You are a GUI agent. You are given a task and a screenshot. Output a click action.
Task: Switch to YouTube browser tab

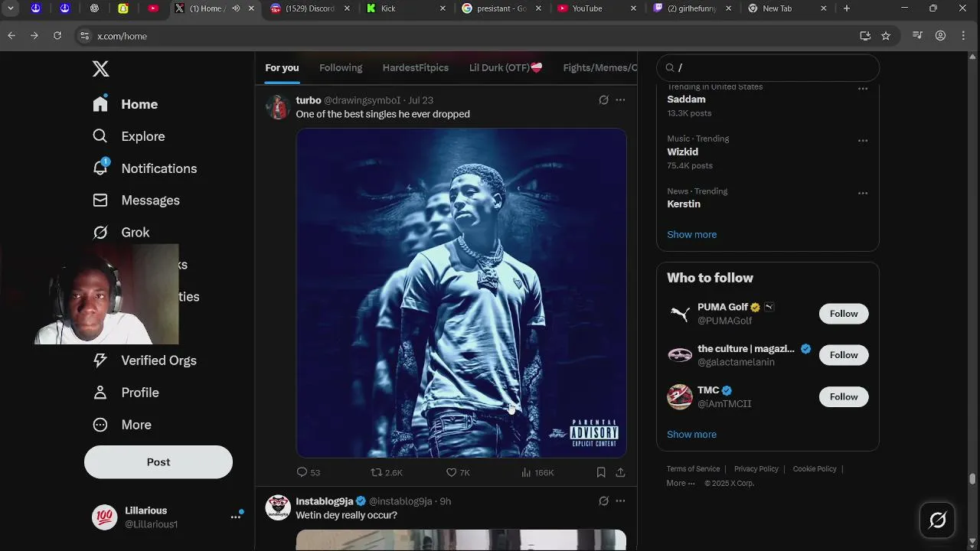pos(597,8)
